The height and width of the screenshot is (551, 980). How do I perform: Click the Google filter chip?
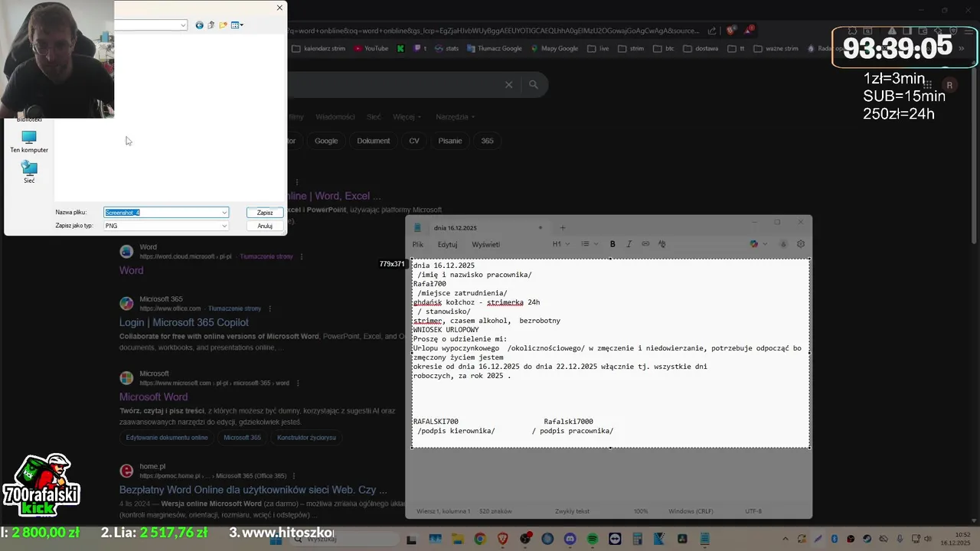(326, 141)
